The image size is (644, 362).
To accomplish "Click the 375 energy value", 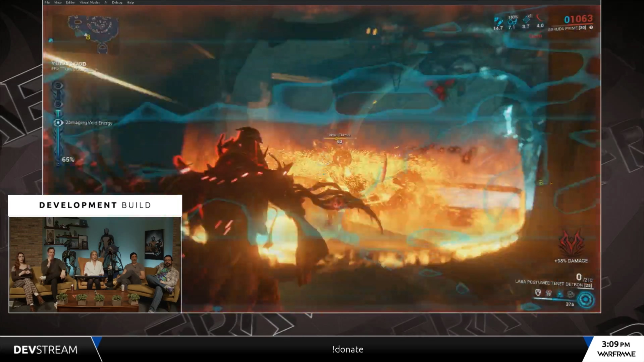I will pos(570,304).
